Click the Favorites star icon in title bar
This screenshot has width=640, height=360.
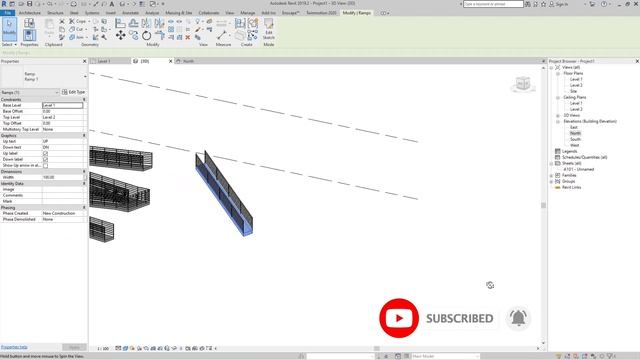[x=543, y=4]
